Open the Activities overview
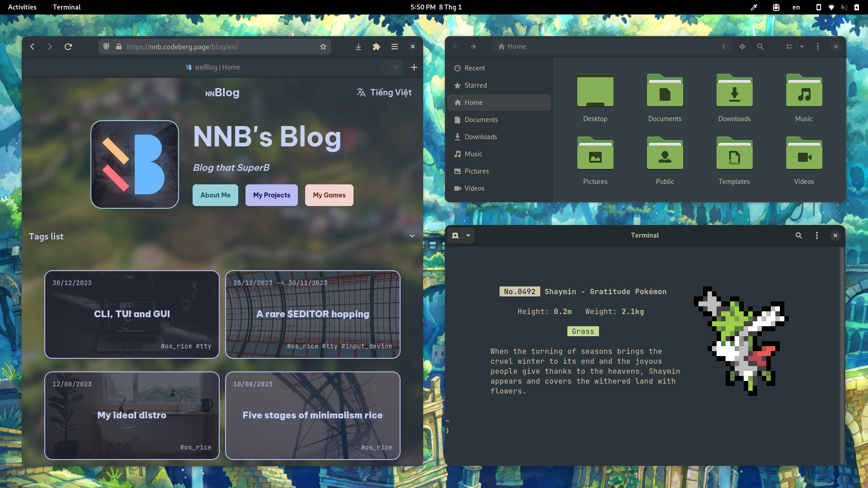This screenshot has width=868, height=488. point(22,7)
